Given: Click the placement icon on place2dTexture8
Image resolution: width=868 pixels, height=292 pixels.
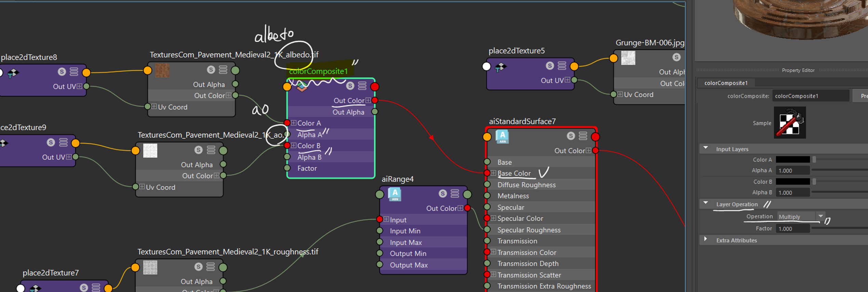Looking at the screenshot, I should point(13,73).
